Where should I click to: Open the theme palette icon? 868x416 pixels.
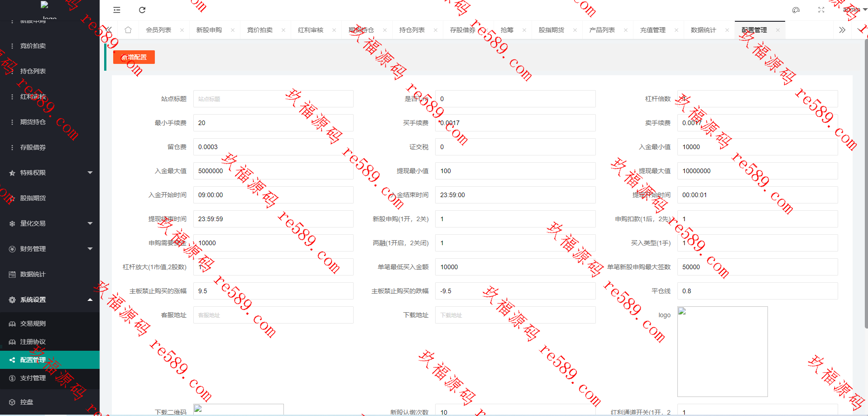coord(796,10)
